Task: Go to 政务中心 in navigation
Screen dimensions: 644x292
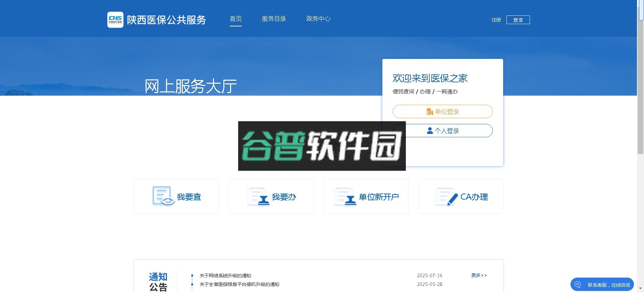Action: coord(318,19)
